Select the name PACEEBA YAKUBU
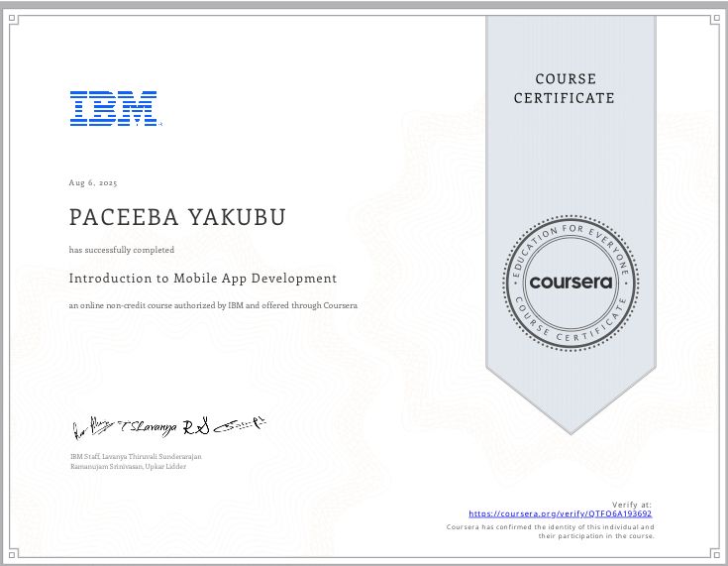 click(x=177, y=217)
